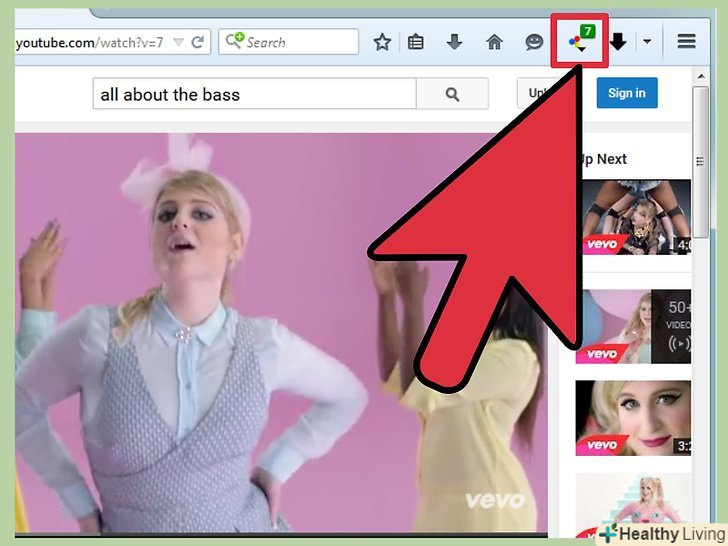Bookmark this page with the star icon
728x546 pixels.
(382, 42)
